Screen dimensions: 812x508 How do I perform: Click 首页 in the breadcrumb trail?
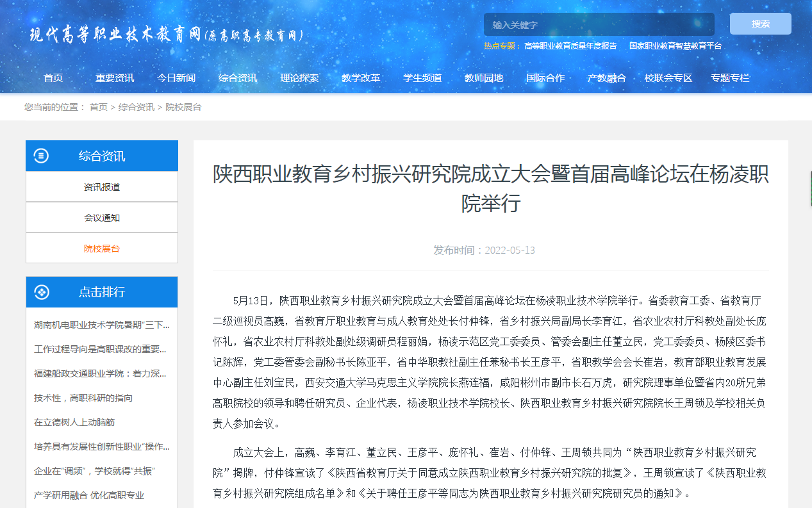point(99,107)
